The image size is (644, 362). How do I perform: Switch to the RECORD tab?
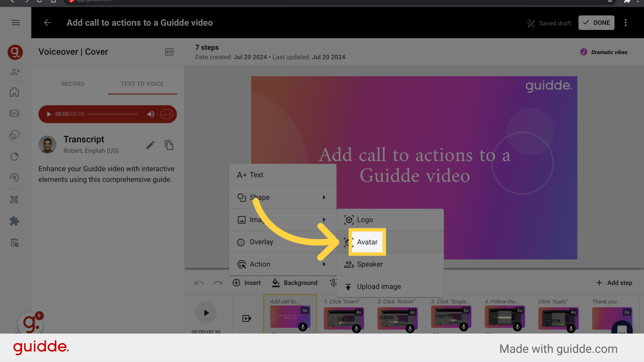(73, 84)
